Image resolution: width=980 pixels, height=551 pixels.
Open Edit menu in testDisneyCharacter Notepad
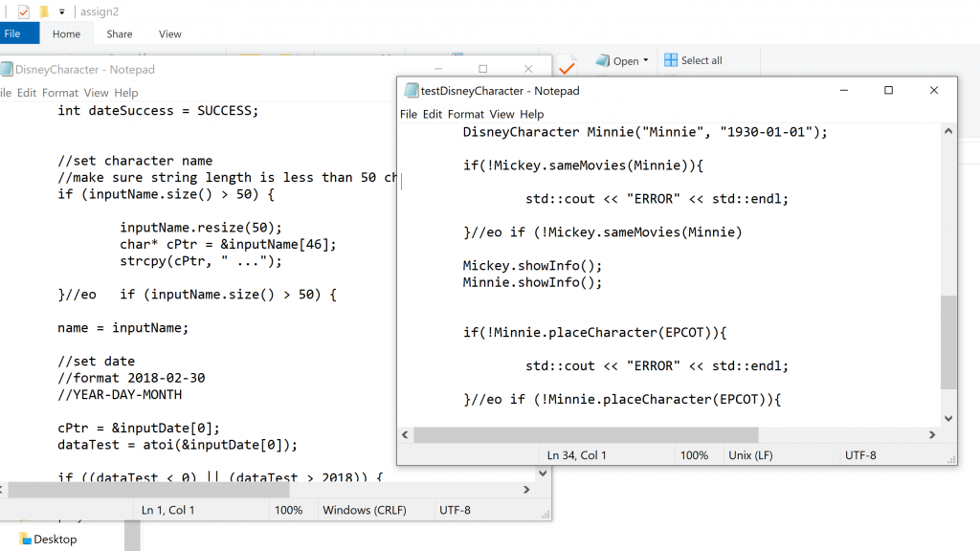[433, 114]
